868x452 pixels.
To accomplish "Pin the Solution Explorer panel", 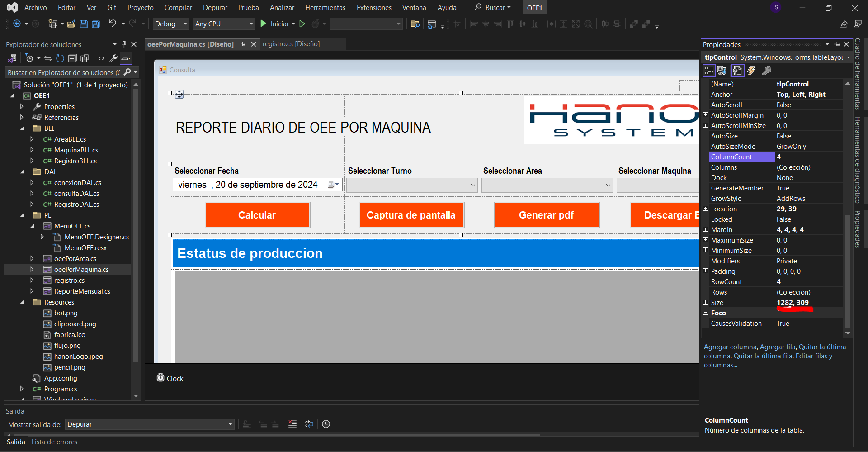I will pos(124,44).
